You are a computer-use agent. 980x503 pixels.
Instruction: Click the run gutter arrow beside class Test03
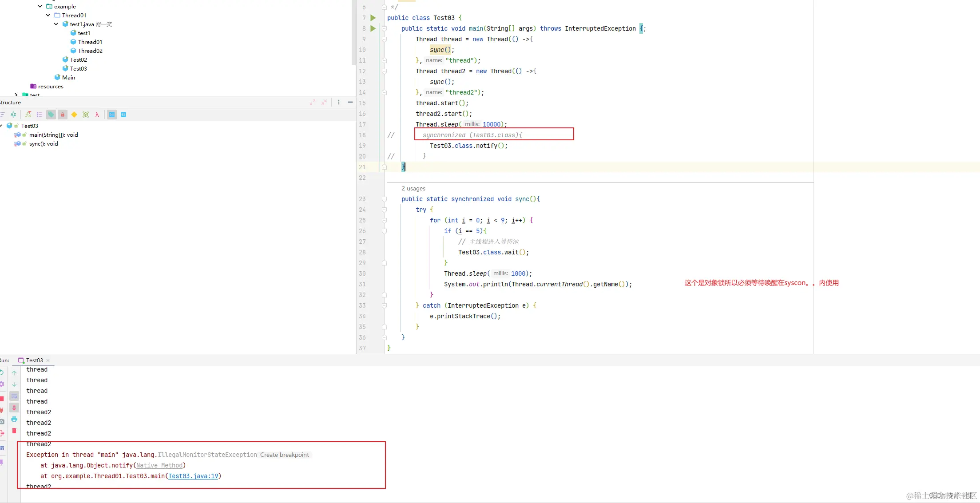click(373, 18)
